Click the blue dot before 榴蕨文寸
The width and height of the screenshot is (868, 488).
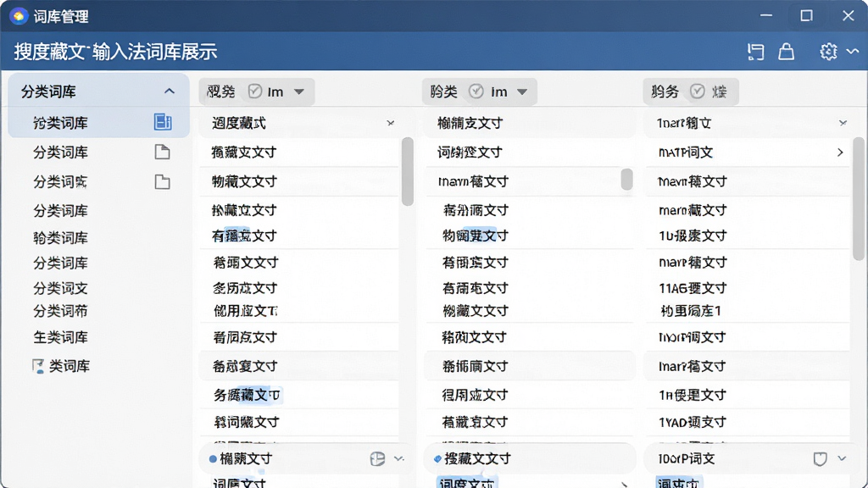tap(213, 458)
